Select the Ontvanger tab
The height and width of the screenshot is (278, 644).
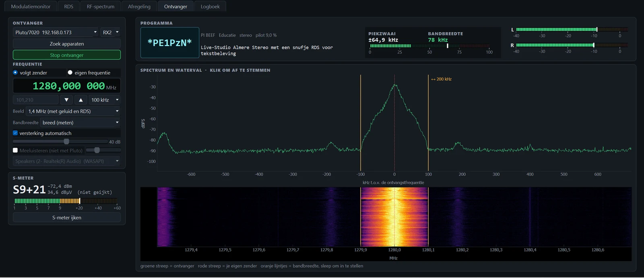tap(175, 6)
